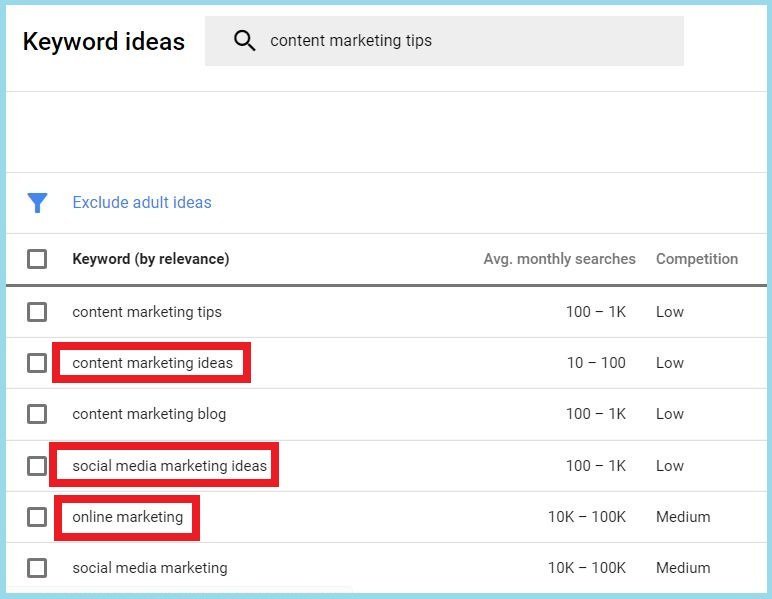The height and width of the screenshot is (599, 772).
Task: Check the 'content marketing blog' row checkbox
Action: tap(37, 414)
